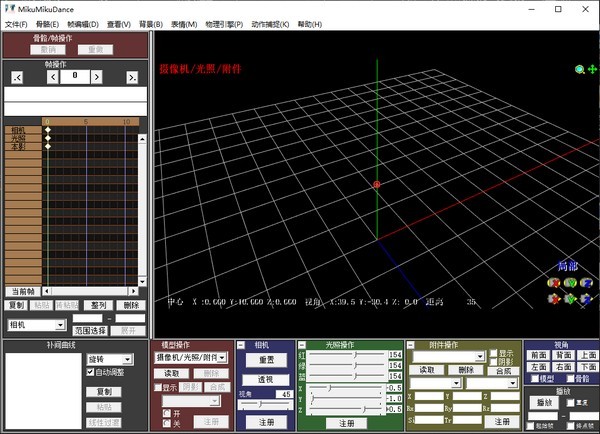The width and height of the screenshot is (600, 434).
Task: Go to next frame with > button
Action: click(x=96, y=77)
